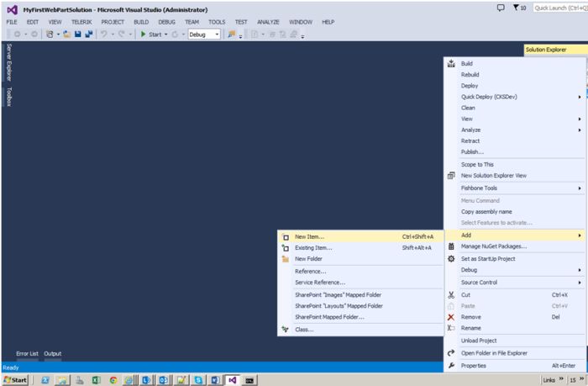Click the red Remove X icon

point(451,317)
